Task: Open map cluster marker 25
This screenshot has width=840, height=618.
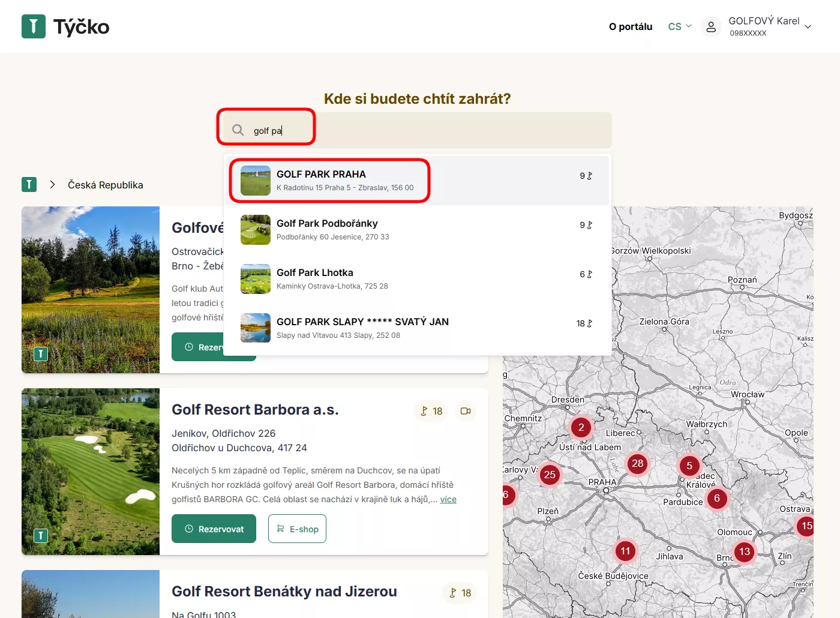Action: click(x=550, y=475)
